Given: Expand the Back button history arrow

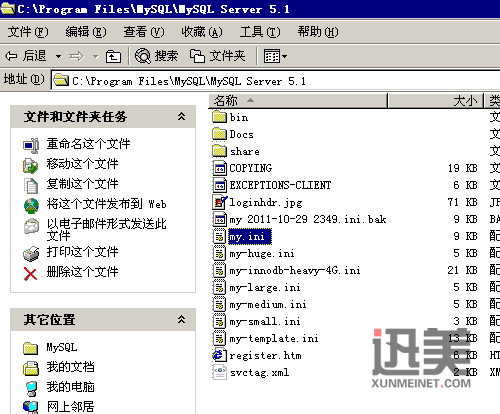Looking at the screenshot, I should tap(58, 56).
